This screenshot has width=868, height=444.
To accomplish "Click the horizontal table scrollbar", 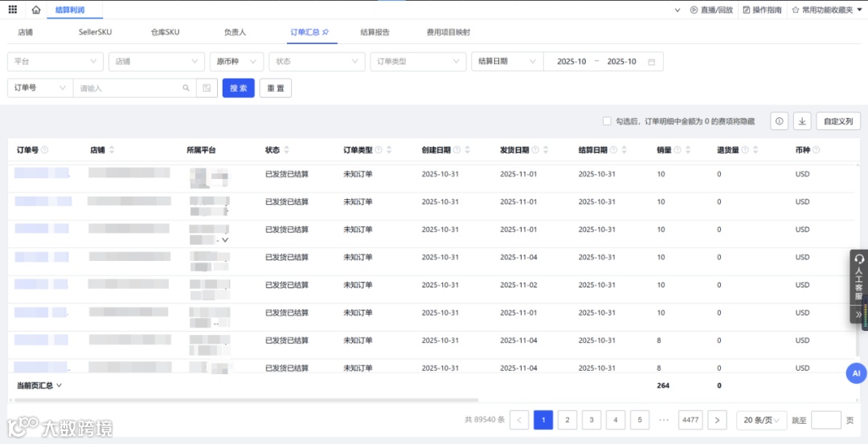I will [247, 400].
